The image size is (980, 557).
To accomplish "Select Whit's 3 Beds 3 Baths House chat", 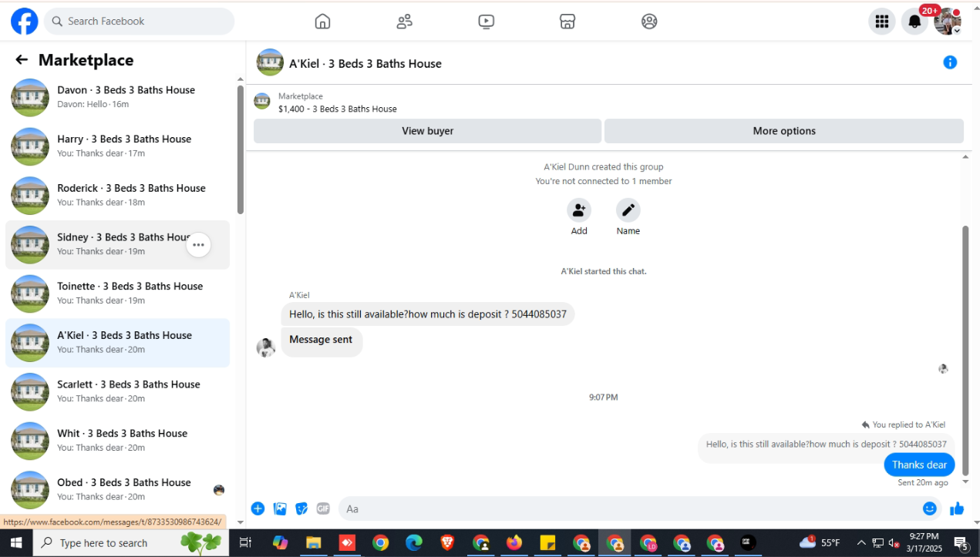I will coord(117,441).
